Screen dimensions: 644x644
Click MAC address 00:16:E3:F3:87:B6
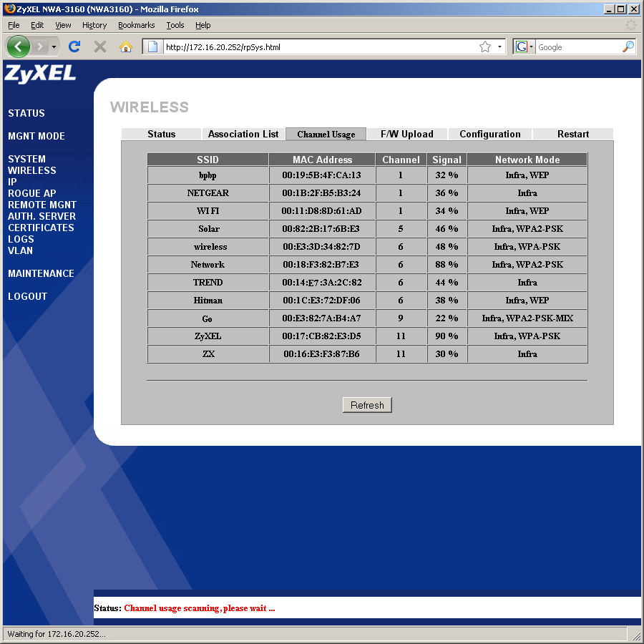pos(321,354)
